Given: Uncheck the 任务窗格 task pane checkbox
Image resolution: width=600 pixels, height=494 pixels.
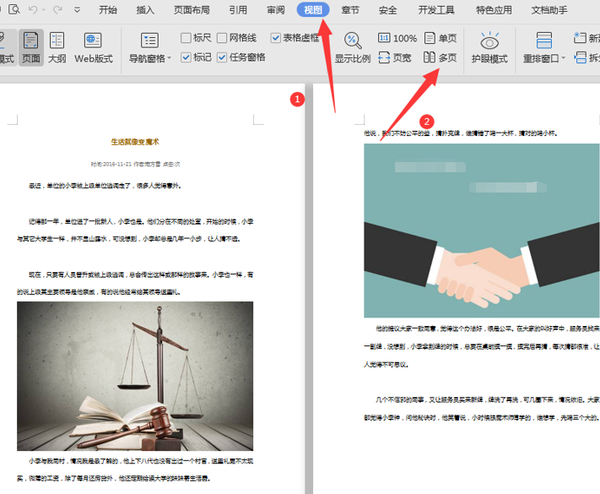Looking at the screenshot, I should click(222, 57).
